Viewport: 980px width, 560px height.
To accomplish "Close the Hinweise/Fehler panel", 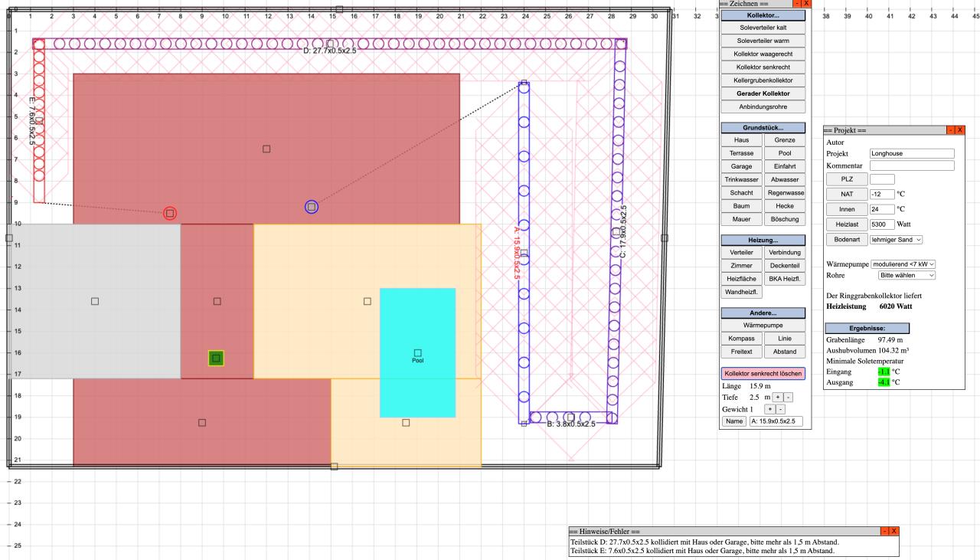I will [892, 531].
